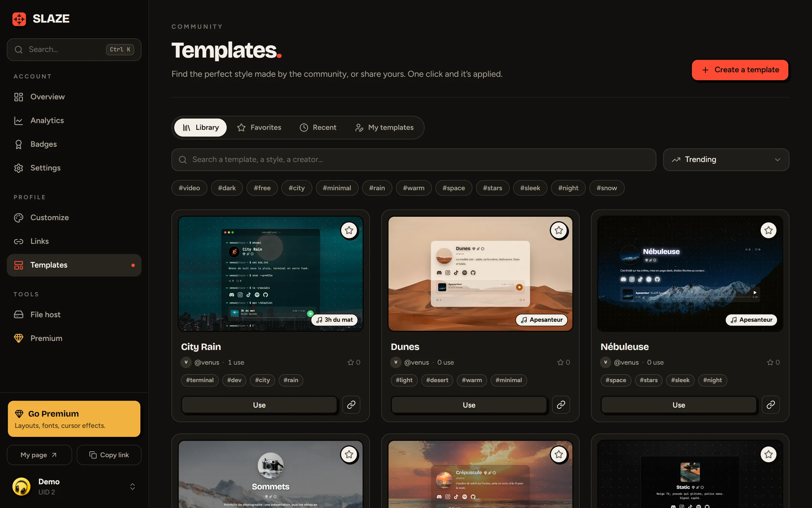Favorite the Nébuleuse template
Screen dimensions: 812x508
pyautogui.click(x=769, y=230)
